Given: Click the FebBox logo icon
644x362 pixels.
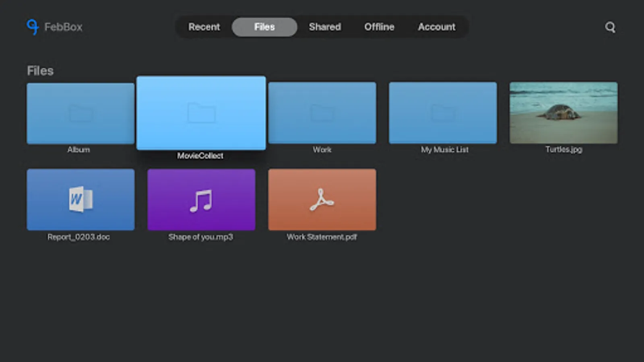Looking at the screenshot, I should pos(33,27).
